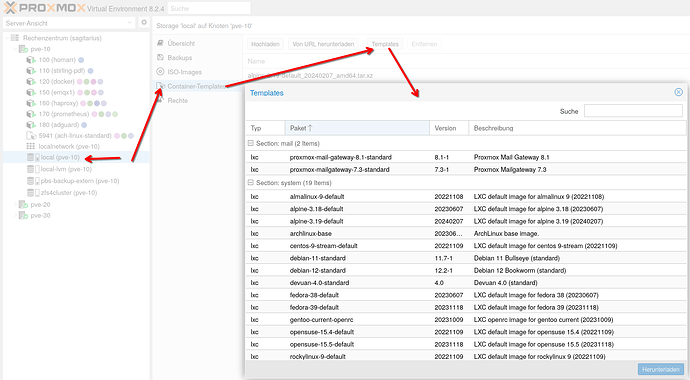Focus the top Suche search field
Viewport: 690px width, 380px height.
tap(209, 8)
